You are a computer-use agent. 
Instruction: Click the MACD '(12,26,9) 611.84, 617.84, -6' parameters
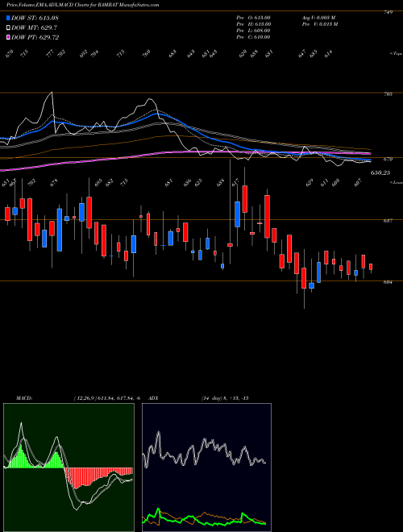106,398
